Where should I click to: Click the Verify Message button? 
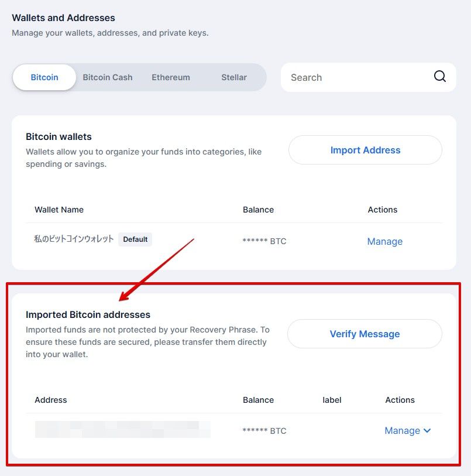tap(365, 334)
